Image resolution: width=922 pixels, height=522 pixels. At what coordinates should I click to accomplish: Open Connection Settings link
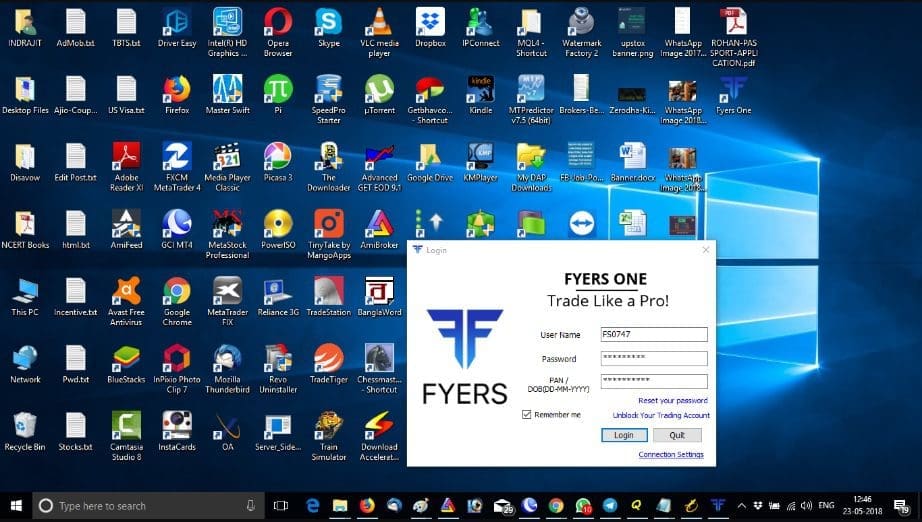(671, 454)
